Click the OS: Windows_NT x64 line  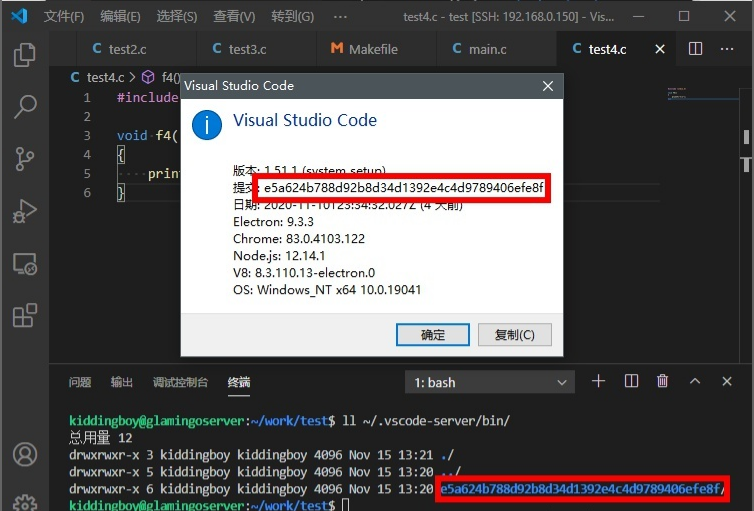click(x=327, y=290)
